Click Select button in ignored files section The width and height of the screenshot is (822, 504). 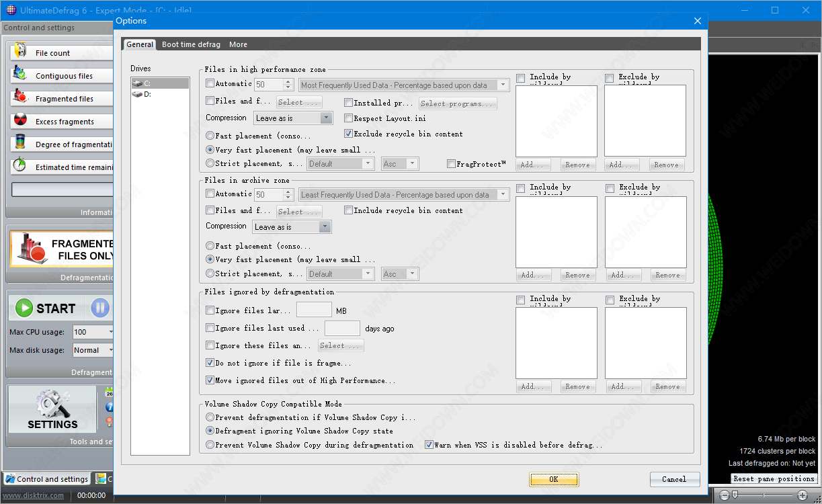click(x=341, y=346)
